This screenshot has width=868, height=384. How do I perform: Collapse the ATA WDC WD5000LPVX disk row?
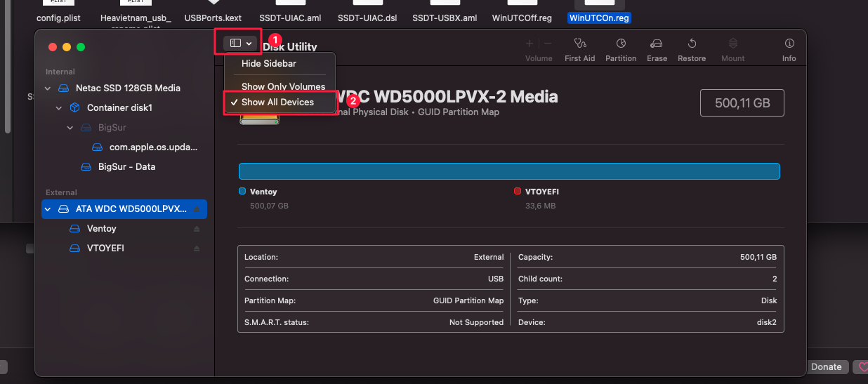(48, 209)
